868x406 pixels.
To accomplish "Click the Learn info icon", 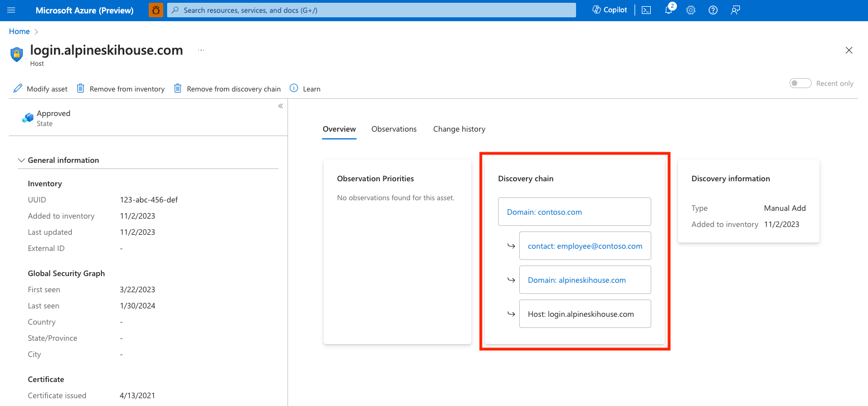I will (x=293, y=88).
